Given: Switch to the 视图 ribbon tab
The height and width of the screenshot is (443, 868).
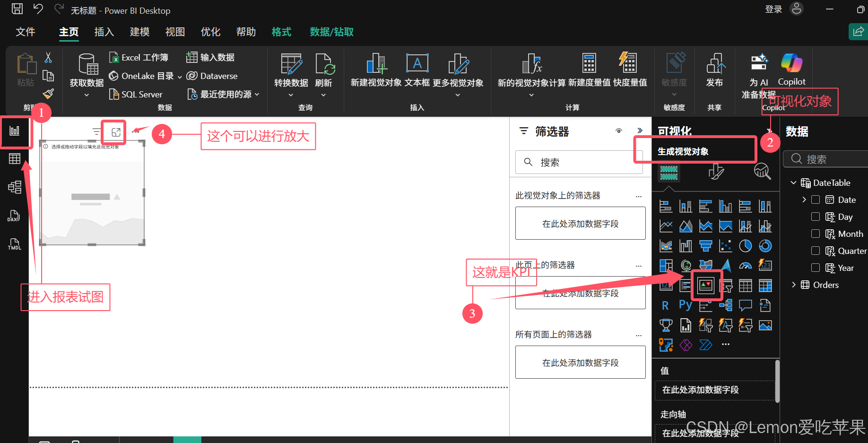Looking at the screenshot, I should pyautogui.click(x=175, y=32).
